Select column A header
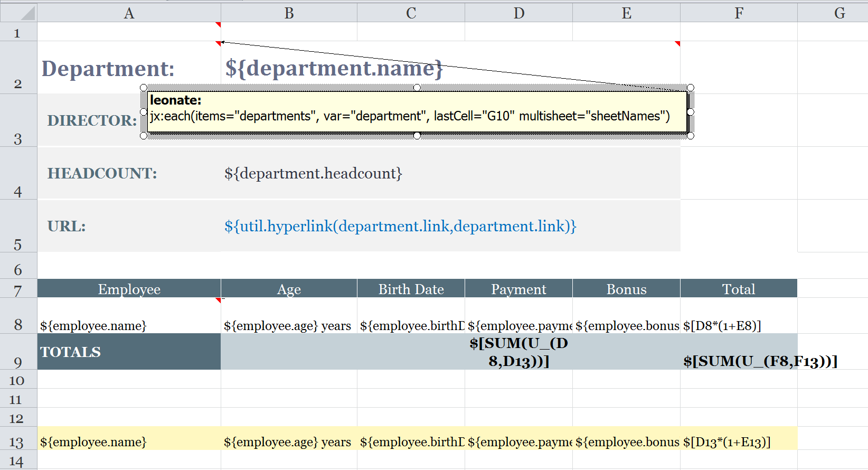 pos(129,13)
